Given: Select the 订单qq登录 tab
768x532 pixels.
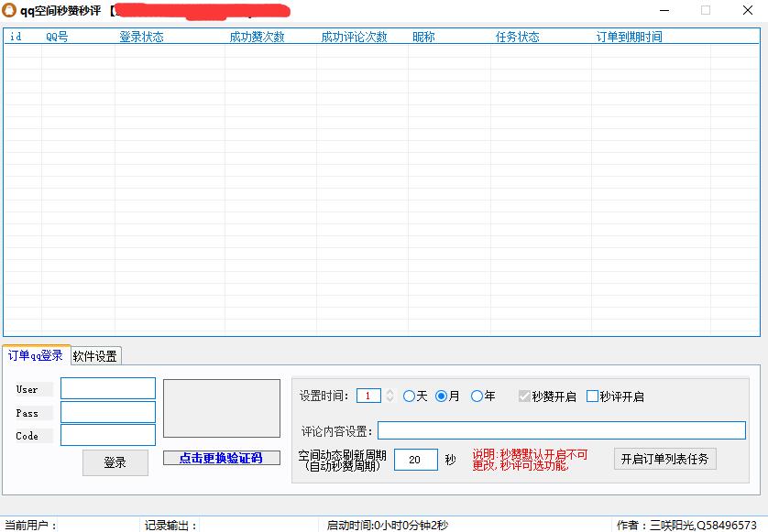Looking at the screenshot, I should point(36,355).
